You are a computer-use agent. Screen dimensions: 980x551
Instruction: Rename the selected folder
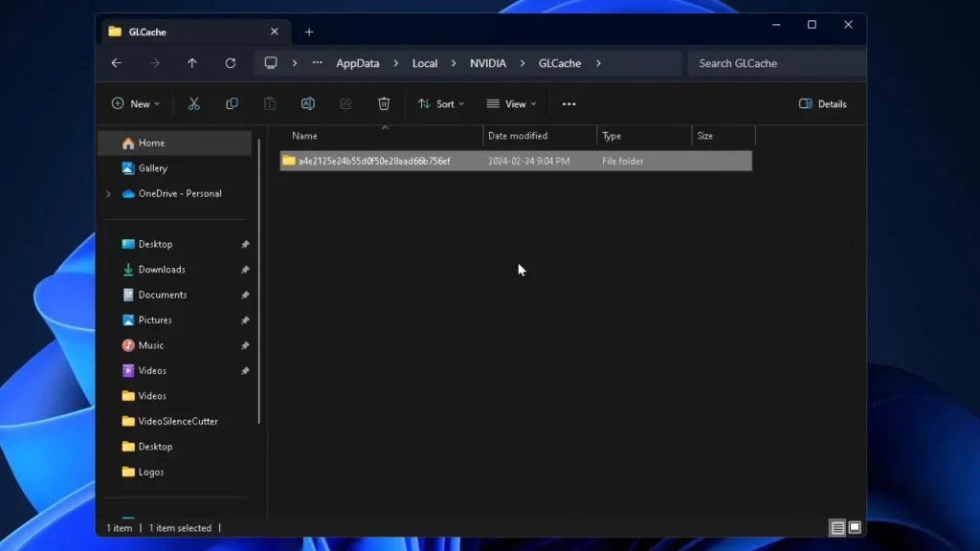[307, 103]
